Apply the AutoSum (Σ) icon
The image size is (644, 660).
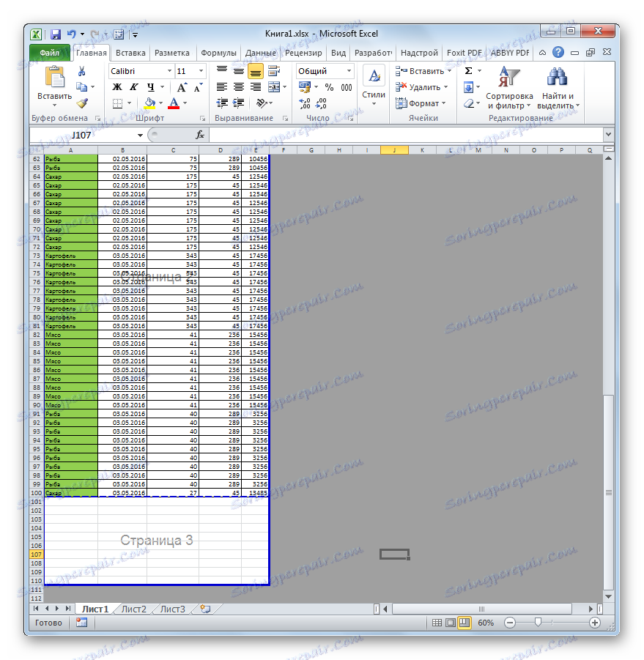pos(468,71)
